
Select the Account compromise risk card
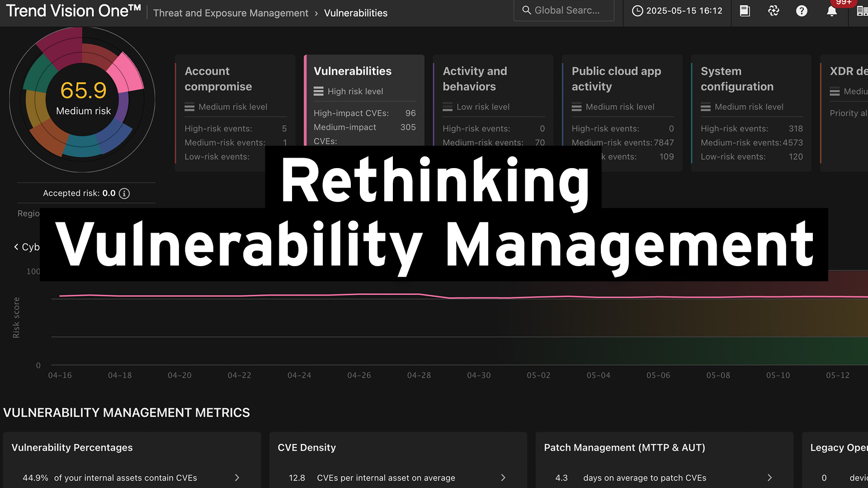[x=235, y=113]
